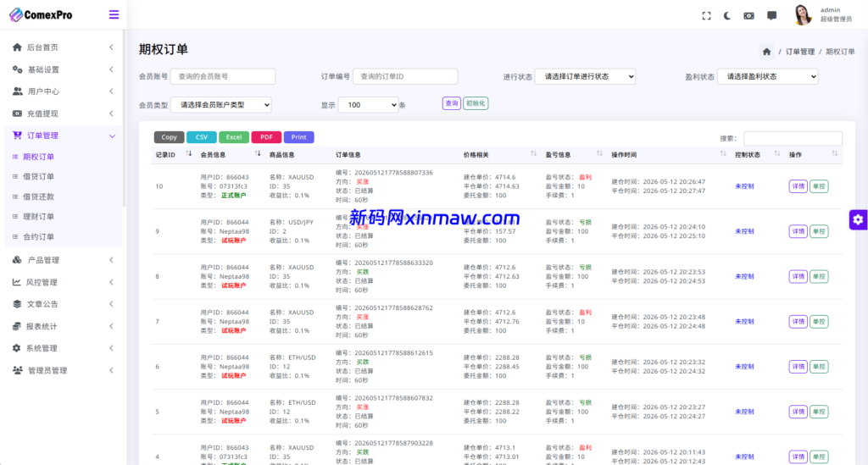868x465 pixels.
Task: Click 未控制 status in record 6
Action: pyautogui.click(x=744, y=367)
